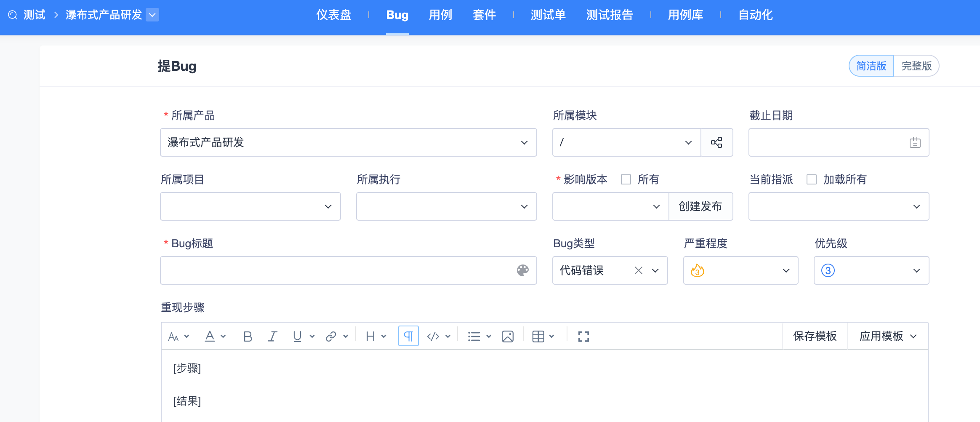Image resolution: width=980 pixels, height=422 pixels.
Task: Click the 瀑布式产品研发 breadcrumb link
Action: 104,15
